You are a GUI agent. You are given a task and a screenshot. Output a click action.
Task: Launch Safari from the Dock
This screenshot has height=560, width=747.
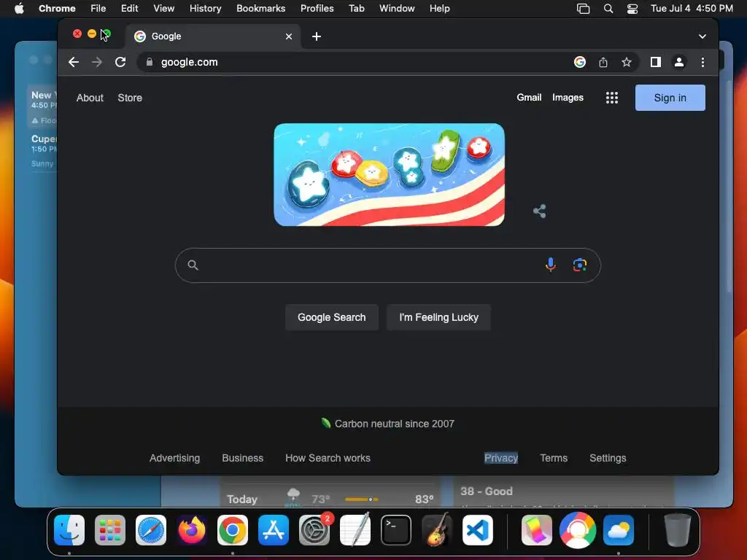(x=151, y=530)
